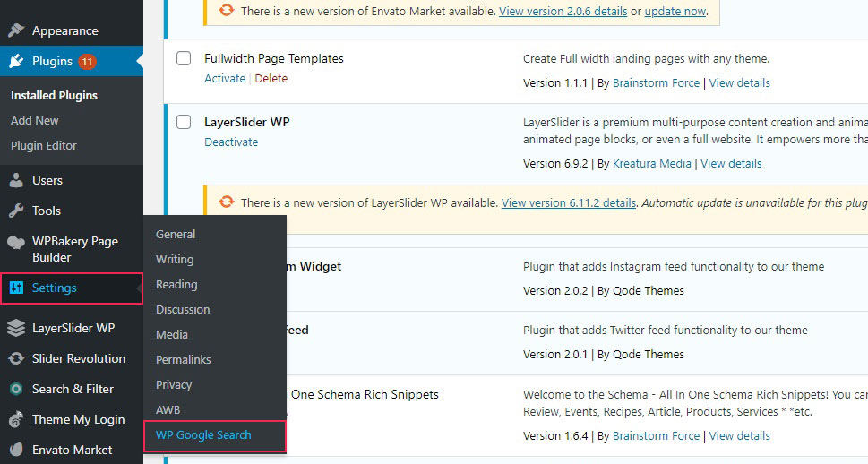
Task: Open the Add New plugins page
Action: coord(34,120)
